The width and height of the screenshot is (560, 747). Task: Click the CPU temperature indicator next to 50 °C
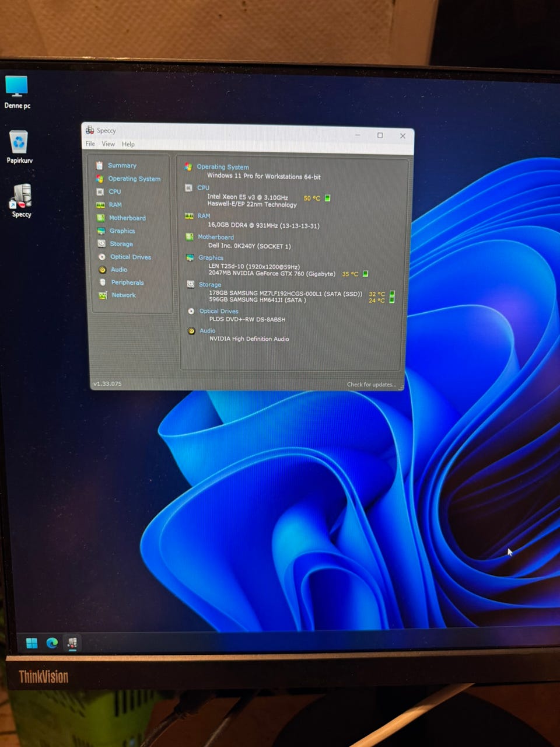tap(327, 198)
